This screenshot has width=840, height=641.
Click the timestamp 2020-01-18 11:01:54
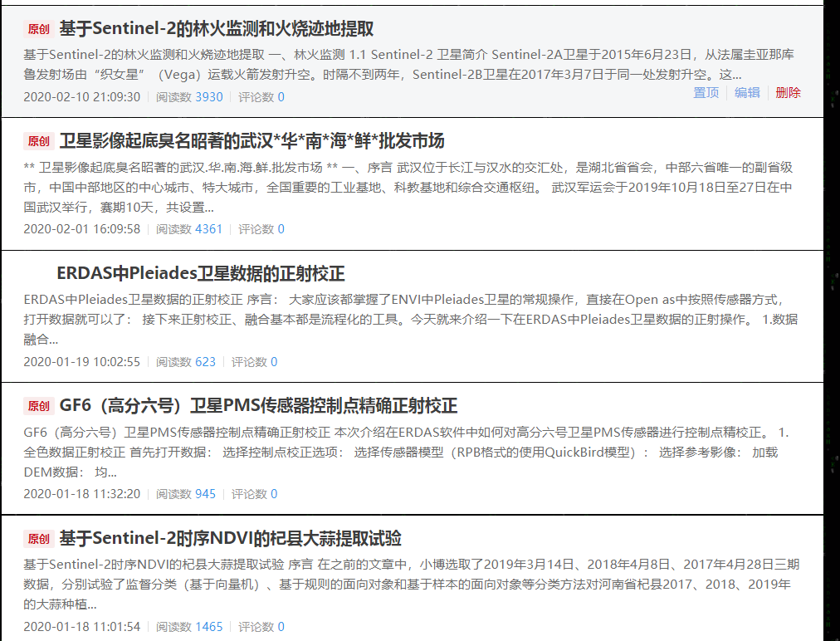point(82,627)
